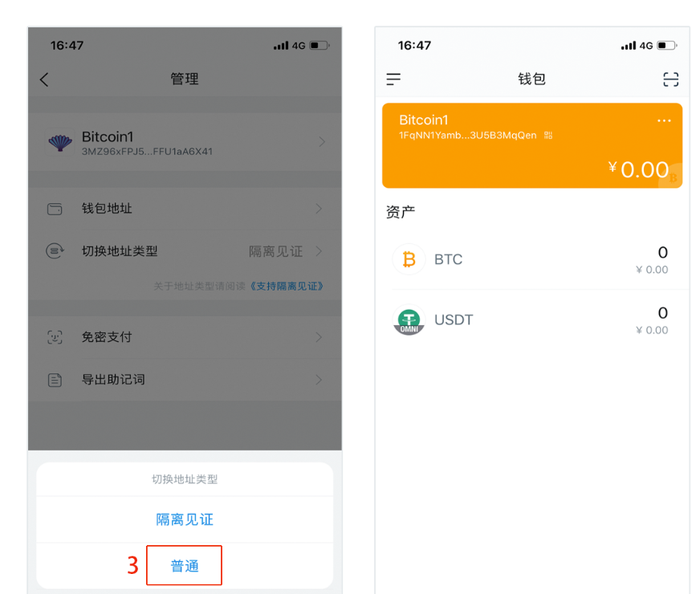Select 普通 address type option

click(185, 566)
